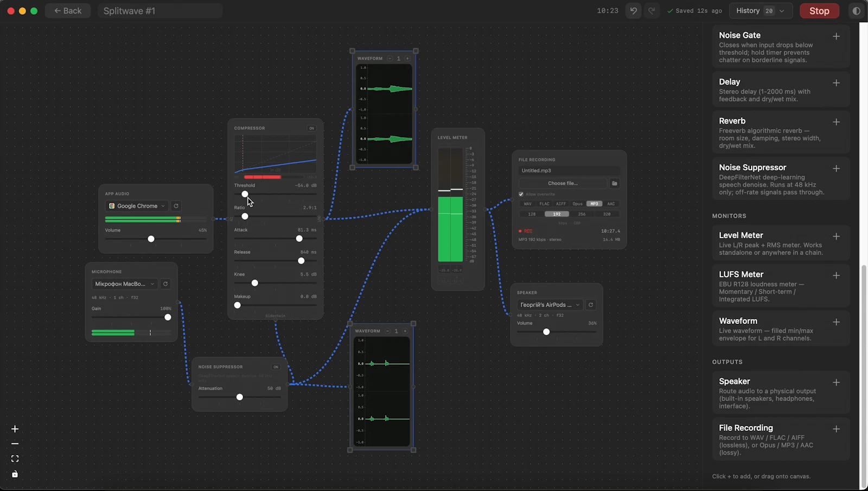Add a File Recording output from panel

pyautogui.click(x=837, y=429)
